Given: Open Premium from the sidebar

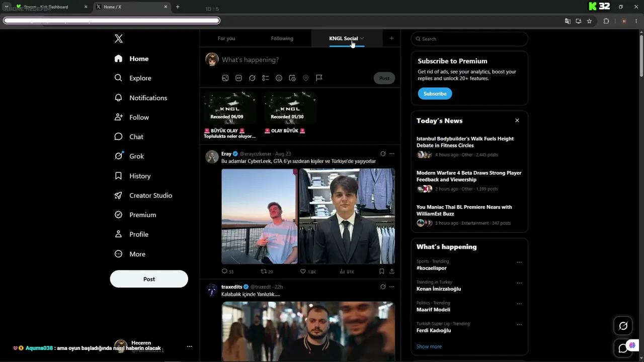Looking at the screenshot, I should 135,215.
